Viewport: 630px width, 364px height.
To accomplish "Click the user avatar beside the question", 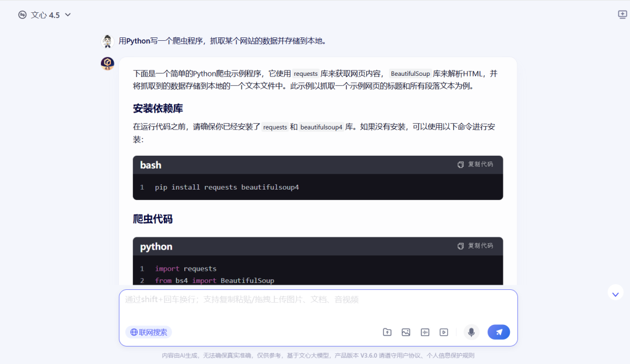I will (x=107, y=41).
